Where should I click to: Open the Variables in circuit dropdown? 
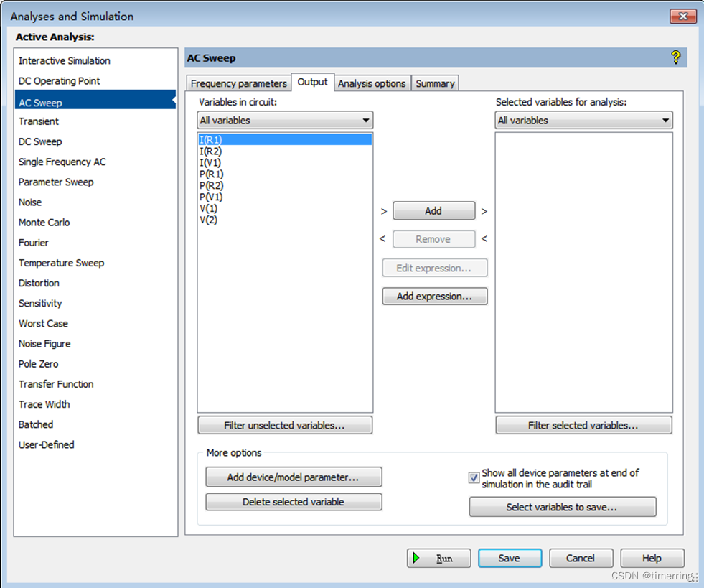point(285,121)
